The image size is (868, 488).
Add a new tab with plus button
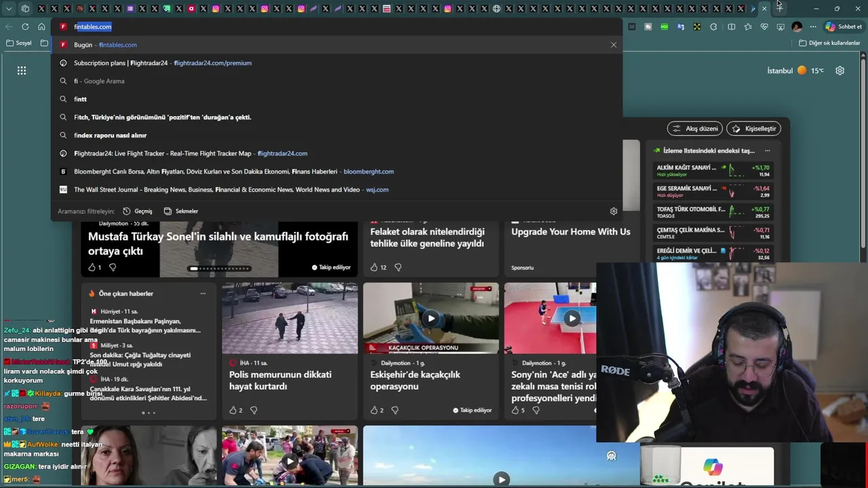click(780, 7)
